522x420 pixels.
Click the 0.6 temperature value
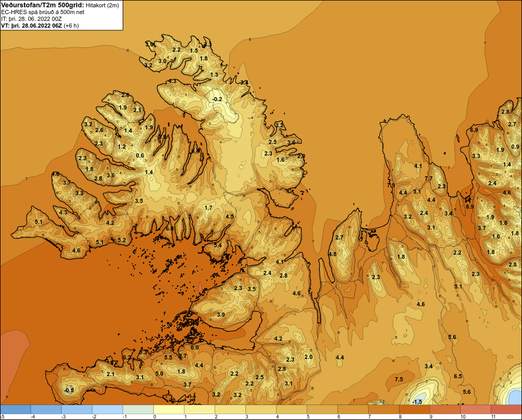(140, 155)
